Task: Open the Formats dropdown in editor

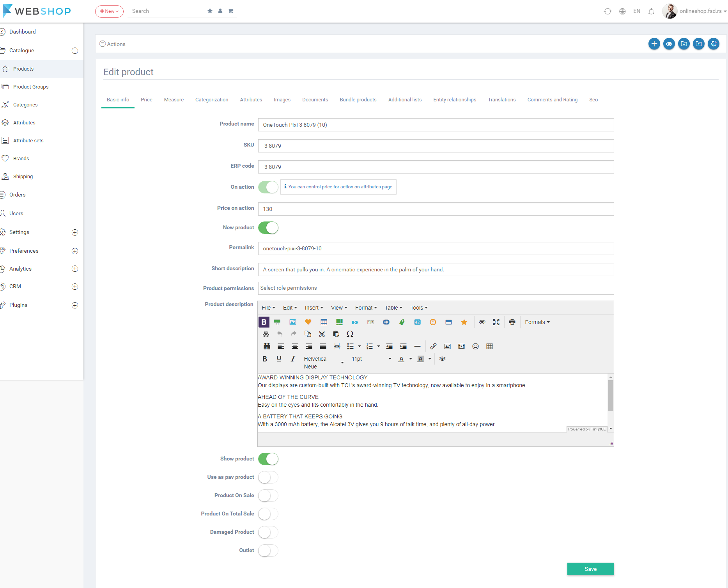Action: (537, 322)
